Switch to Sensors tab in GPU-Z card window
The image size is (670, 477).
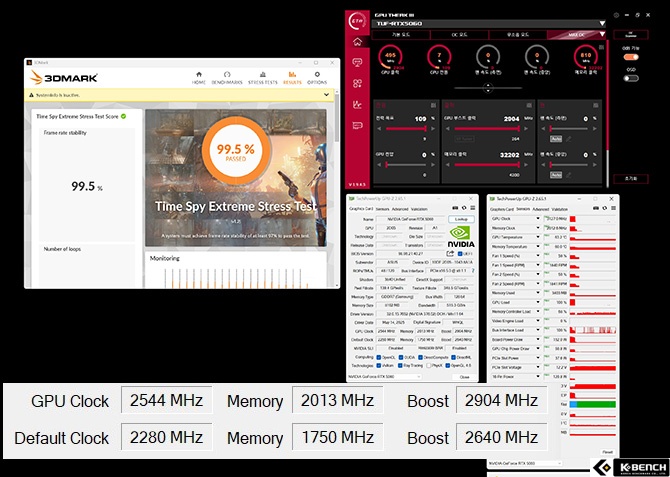382,209
